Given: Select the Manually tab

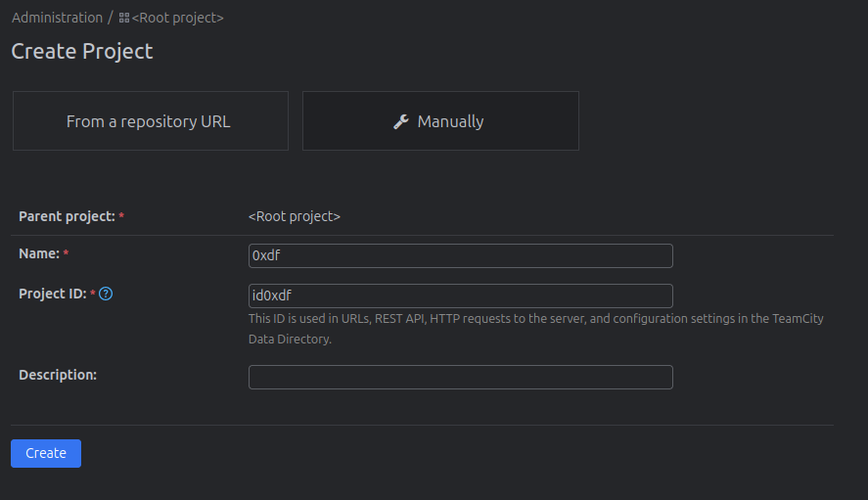Looking at the screenshot, I should point(440,121).
